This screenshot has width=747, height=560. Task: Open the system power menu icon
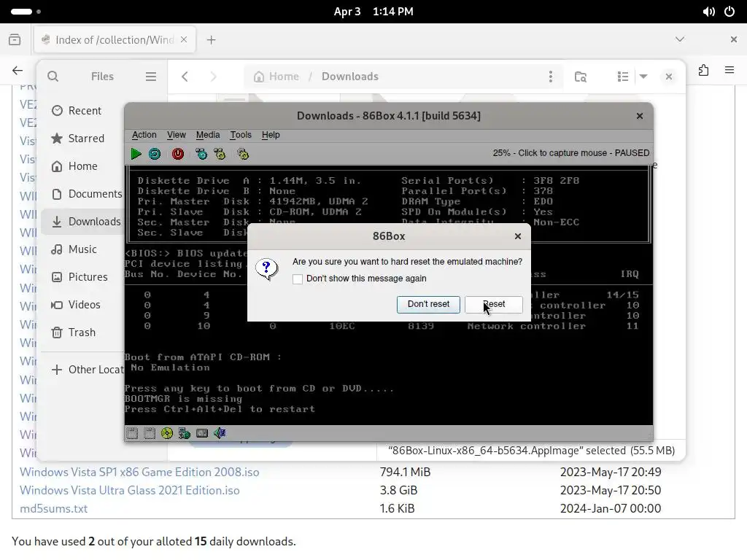coord(729,12)
